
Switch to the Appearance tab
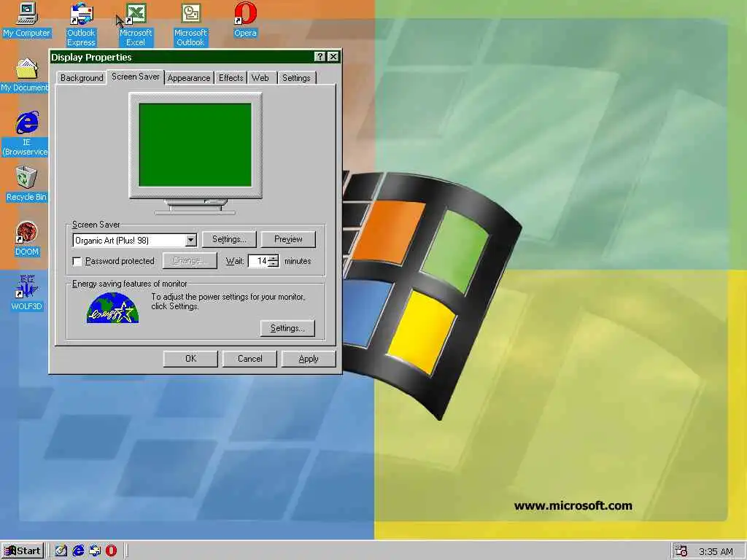[189, 77]
